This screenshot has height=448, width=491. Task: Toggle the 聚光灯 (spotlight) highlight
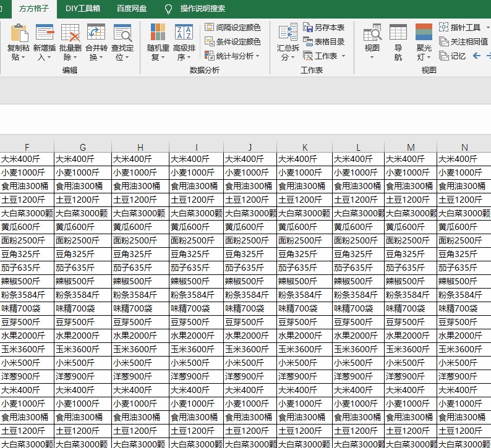(x=424, y=33)
